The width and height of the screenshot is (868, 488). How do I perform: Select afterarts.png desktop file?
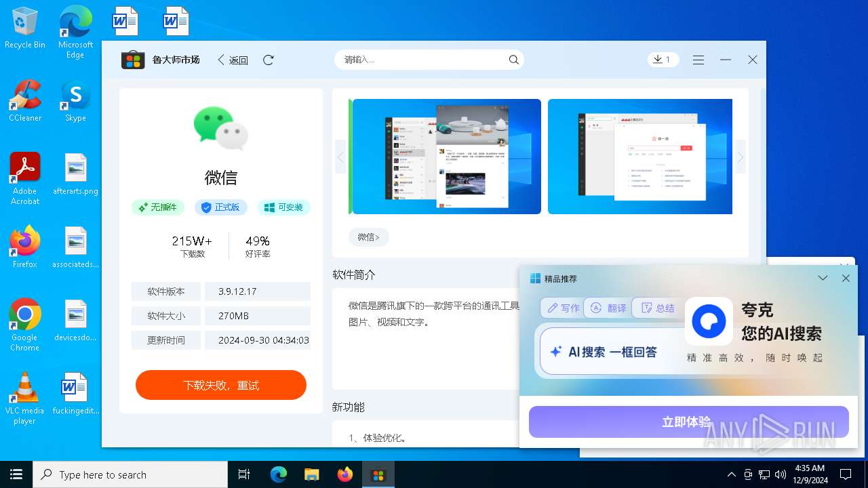[75, 174]
